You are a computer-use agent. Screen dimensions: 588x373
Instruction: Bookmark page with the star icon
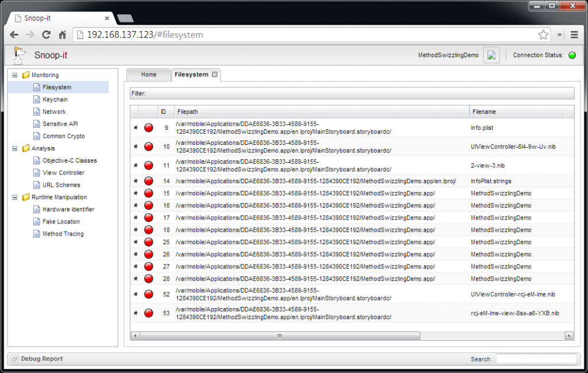coord(543,35)
